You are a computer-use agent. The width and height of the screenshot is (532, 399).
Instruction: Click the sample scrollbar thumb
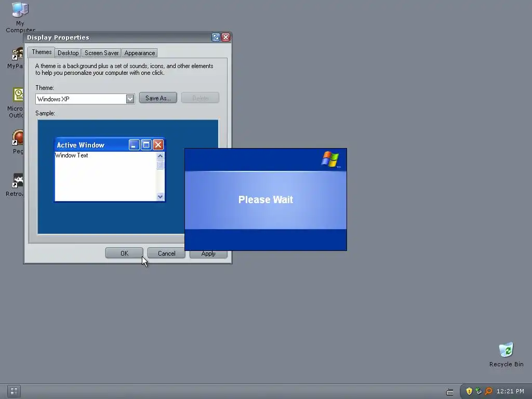(x=160, y=165)
